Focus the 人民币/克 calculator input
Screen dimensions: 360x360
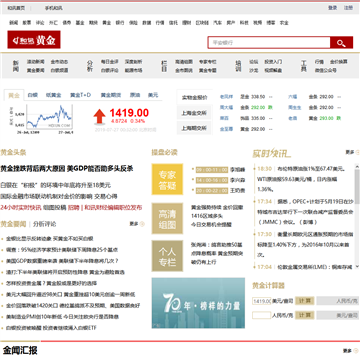(x=261, y=315)
